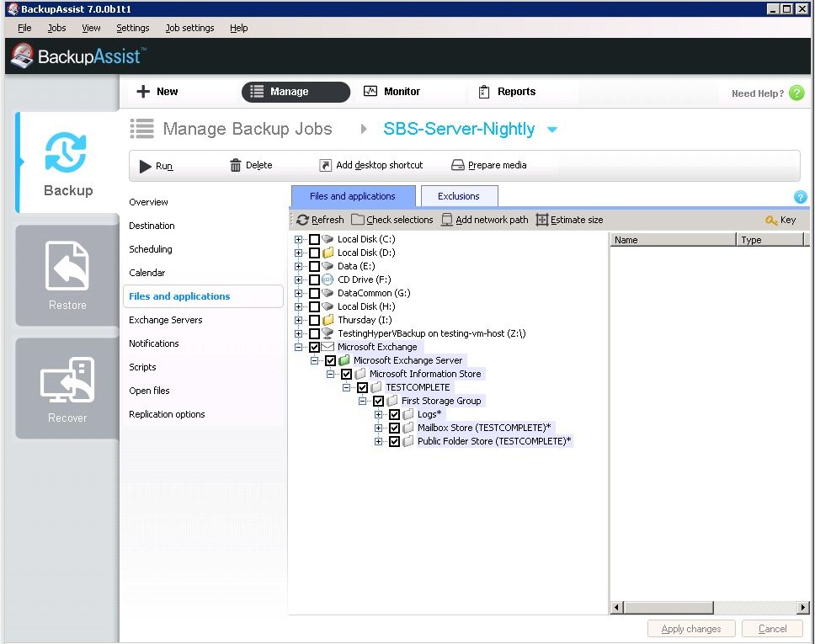Viewport: 815px width, 644px height.
Task: Click the Refresh arrows icon
Action: tap(302, 220)
